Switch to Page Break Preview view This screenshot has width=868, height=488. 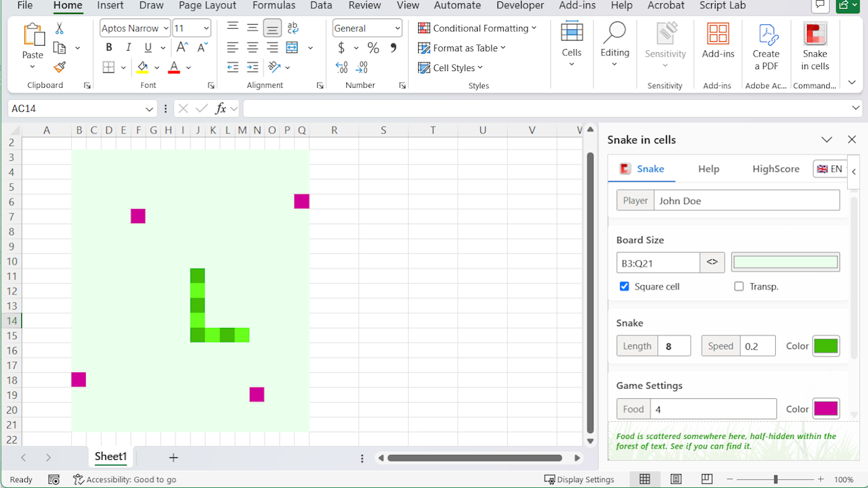[x=707, y=479]
